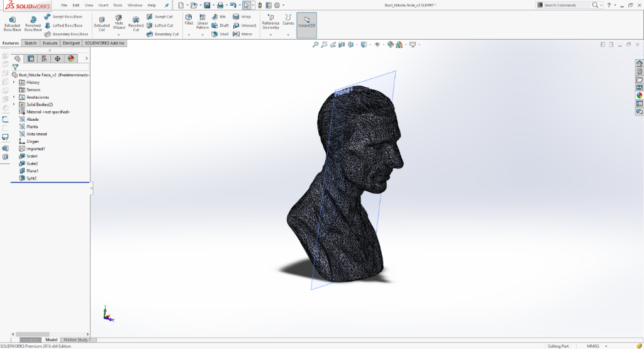This screenshot has height=349, width=644.
Task: Select Scale1 in the feature tree
Action: coord(31,156)
